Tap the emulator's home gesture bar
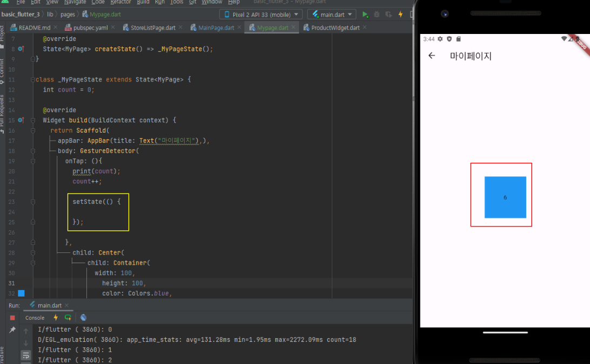The height and width of the screenshot is (364, 590). pyautogui.click(x=505, y=332)
